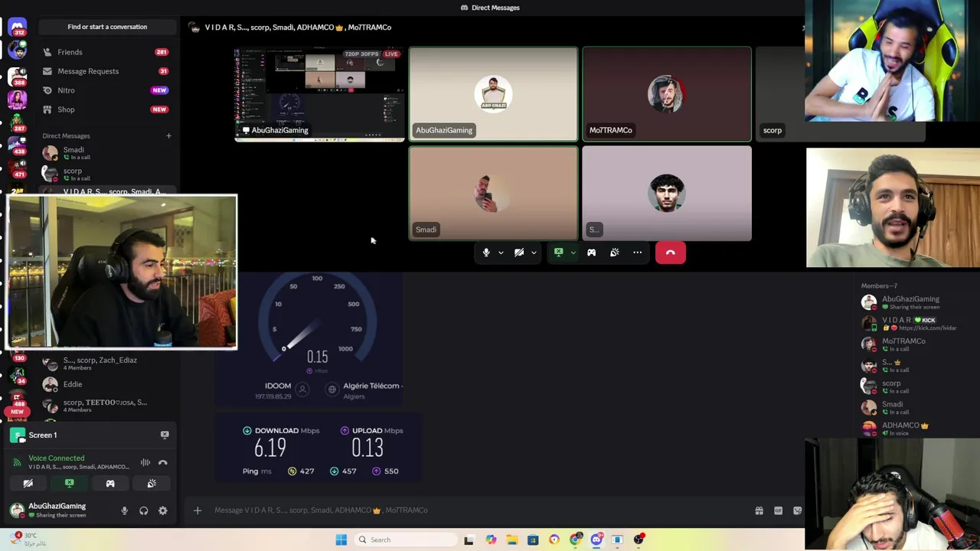980x551 pixels.
Task: Select Mo7TRAMCo in members list
Action: point(911,344)
